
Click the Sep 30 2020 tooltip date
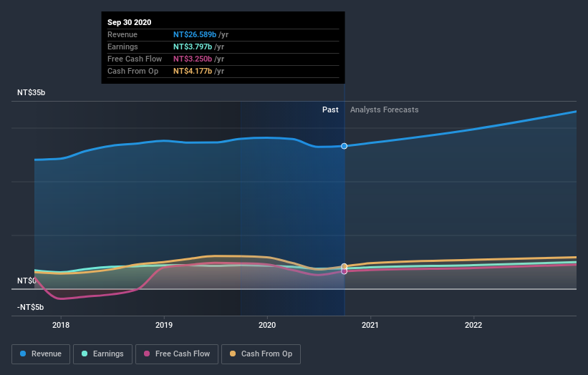click(130, 22)
